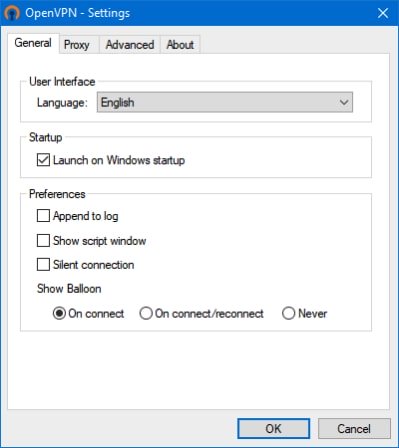
Task: Click the Startup group heading
Action: click(45, 137)
